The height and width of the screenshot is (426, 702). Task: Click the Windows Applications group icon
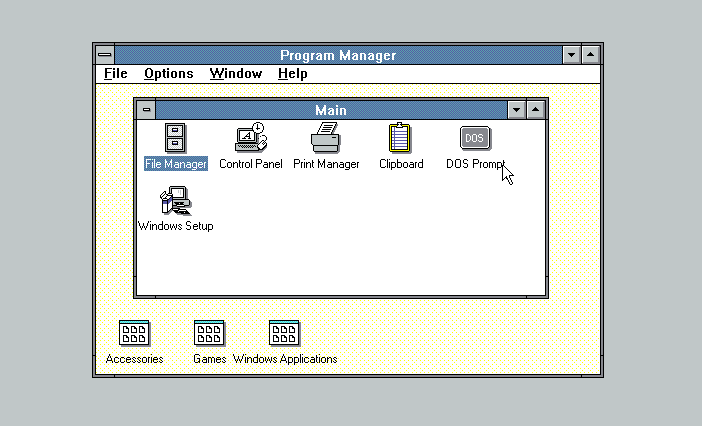coord(284,333)
